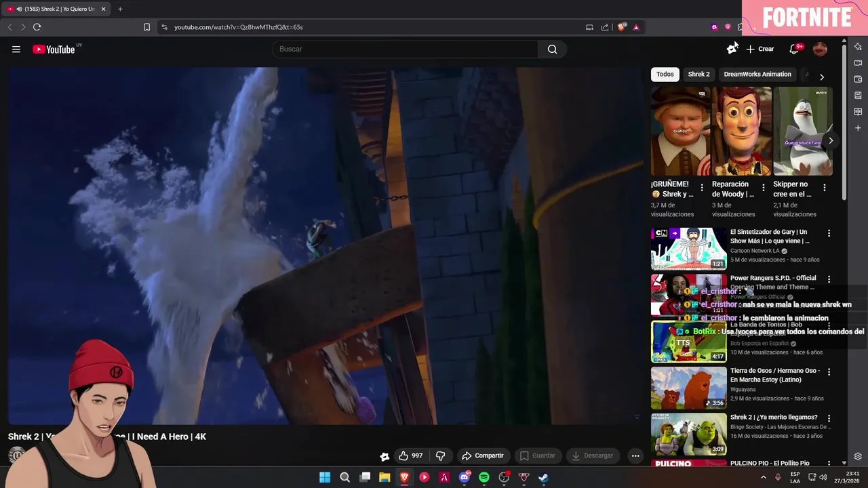
Task: Open Shrek 2 ¿Ya merito llegamos? video
Action: pyautogui.click(x=774, y=418)
